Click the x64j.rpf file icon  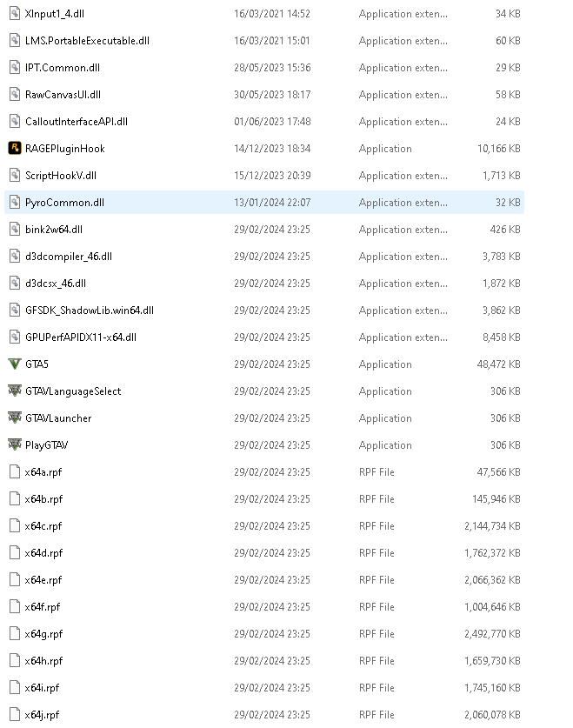point(14,715)
